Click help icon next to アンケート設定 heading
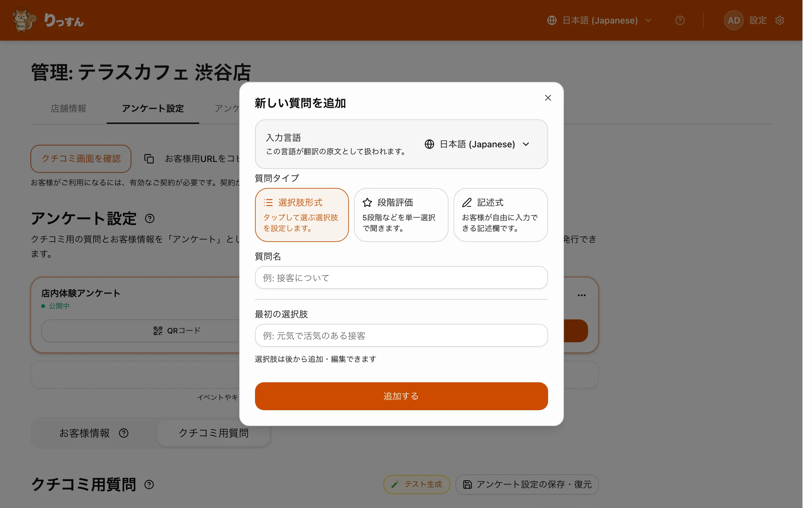The image size is (812, 508). [x=150, y=218]
